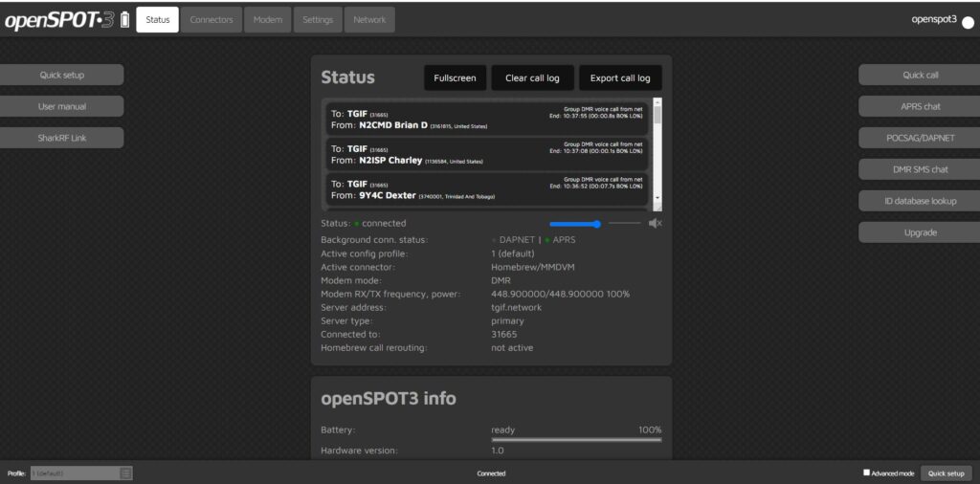The width and height of the screenshot is (980, 484).
Task: Click the call log scrollbar down arrow
Action: 657,206
